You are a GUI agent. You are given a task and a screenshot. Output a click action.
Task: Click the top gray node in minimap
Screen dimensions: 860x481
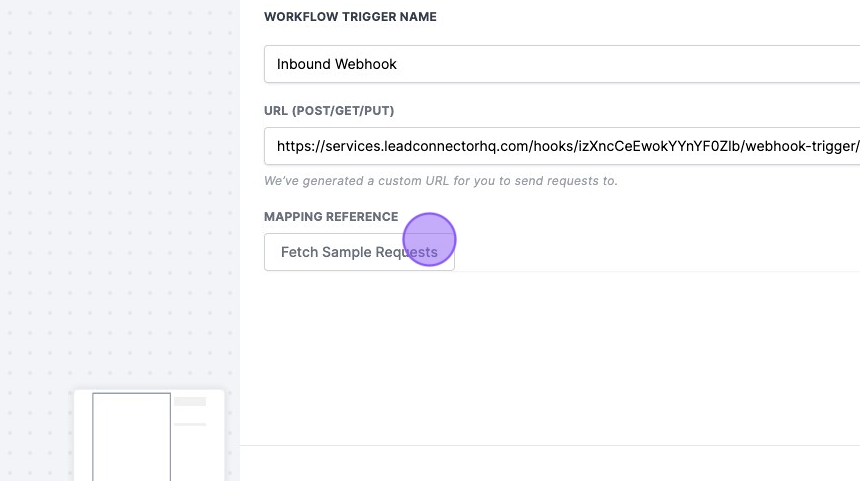click(190, 402)
